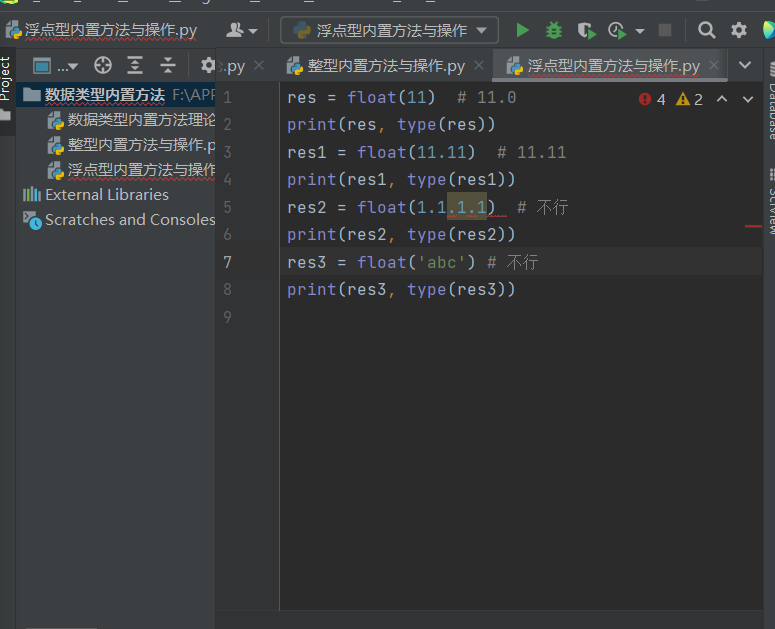Show hidden editor tabs chevron dropdown
This screenshot has width=775, height=629.
click(x=745, y=65)
